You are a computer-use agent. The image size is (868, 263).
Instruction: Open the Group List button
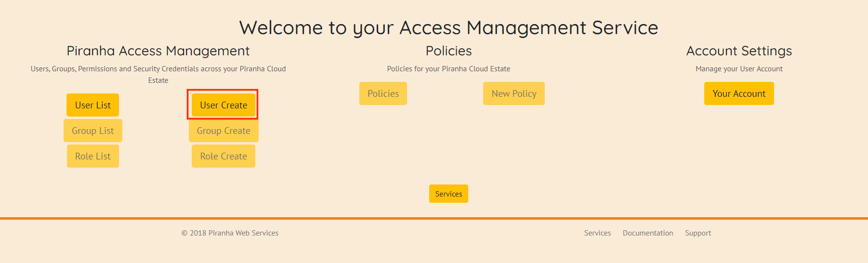click(92, 131)
